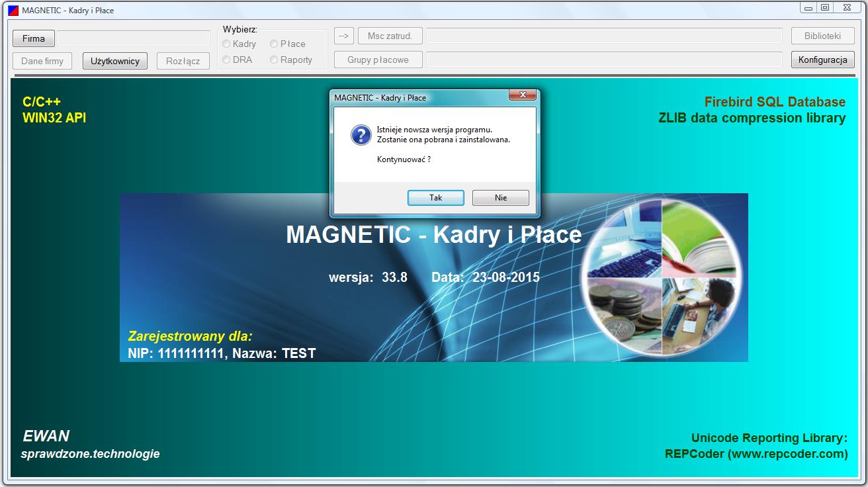Click the 'Firebird SQL Database' text
868x487 pixels.
click(775, 102)
